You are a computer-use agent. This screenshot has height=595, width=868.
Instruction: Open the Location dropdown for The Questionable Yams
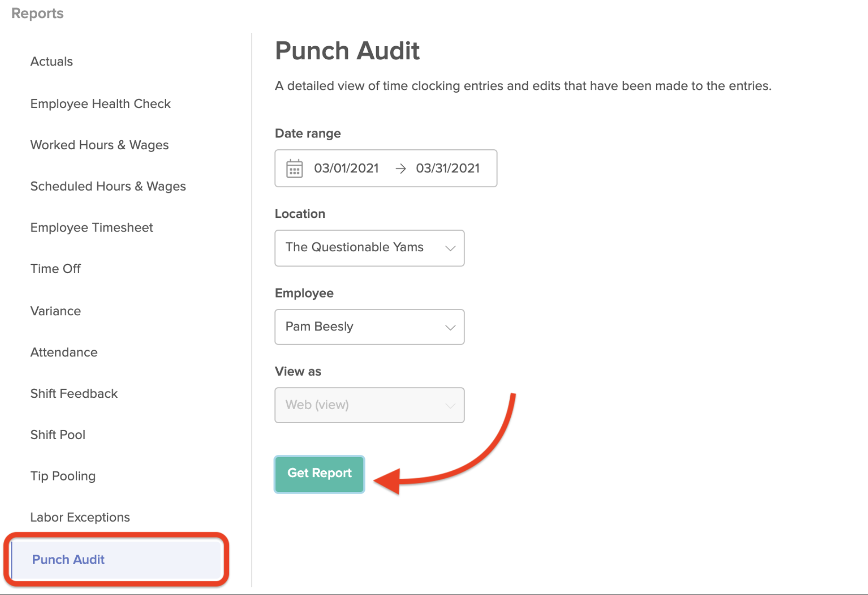click(369, 248)
